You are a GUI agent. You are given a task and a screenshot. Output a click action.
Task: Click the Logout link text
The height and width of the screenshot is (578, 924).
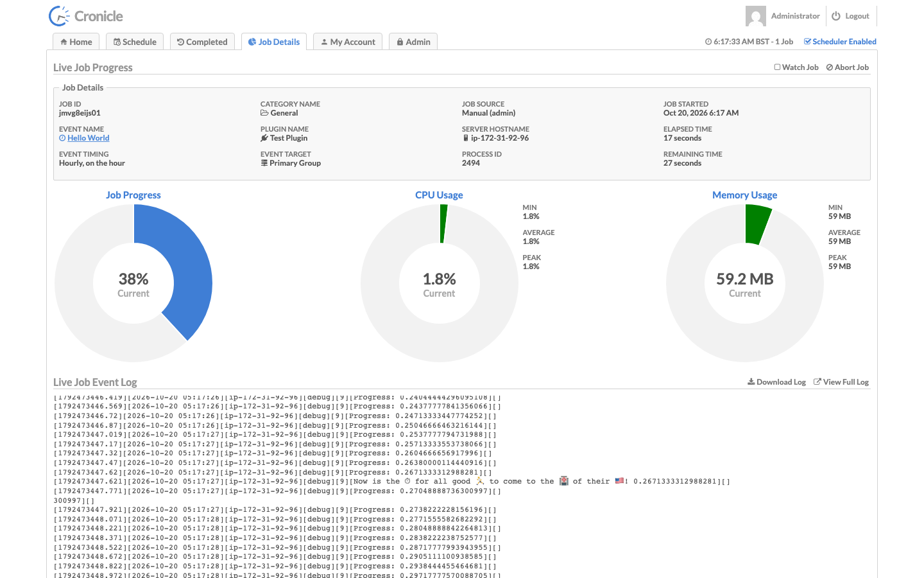coord(857,16)
